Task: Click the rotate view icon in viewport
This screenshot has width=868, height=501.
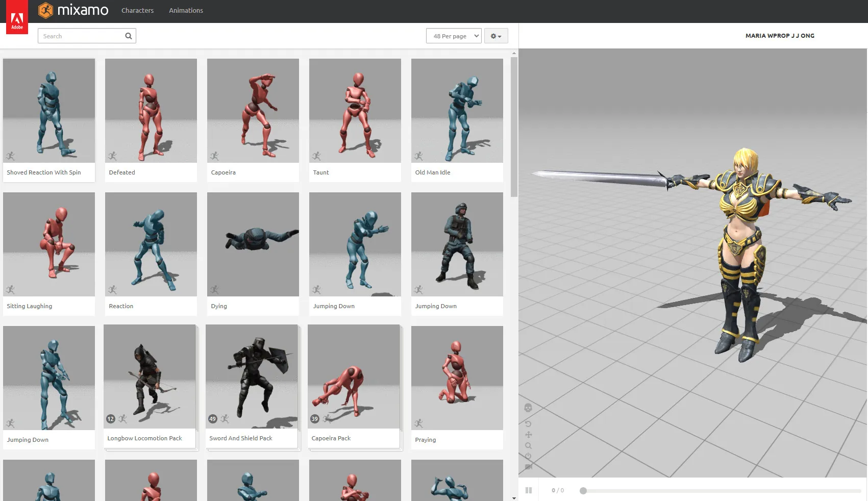Action: (x=528, y=424)
